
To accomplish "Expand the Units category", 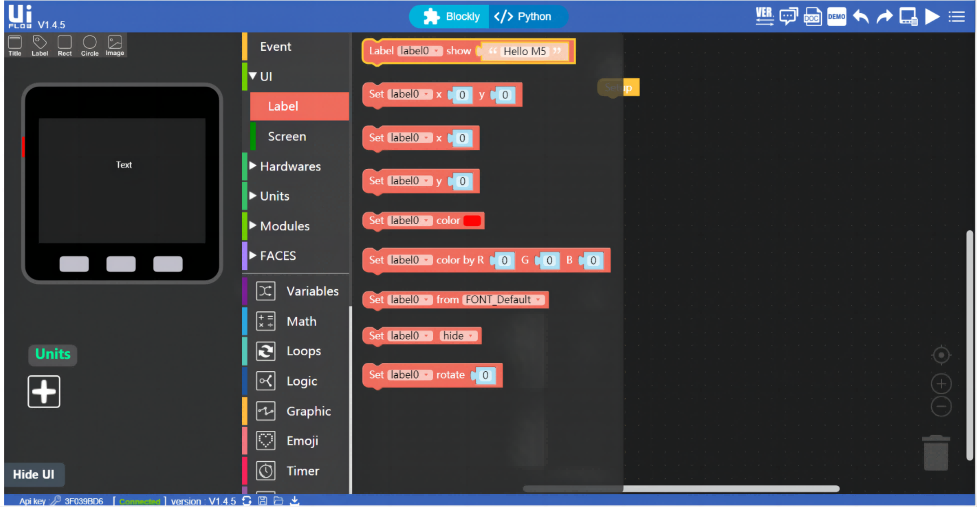I will (x=253, y=196).
